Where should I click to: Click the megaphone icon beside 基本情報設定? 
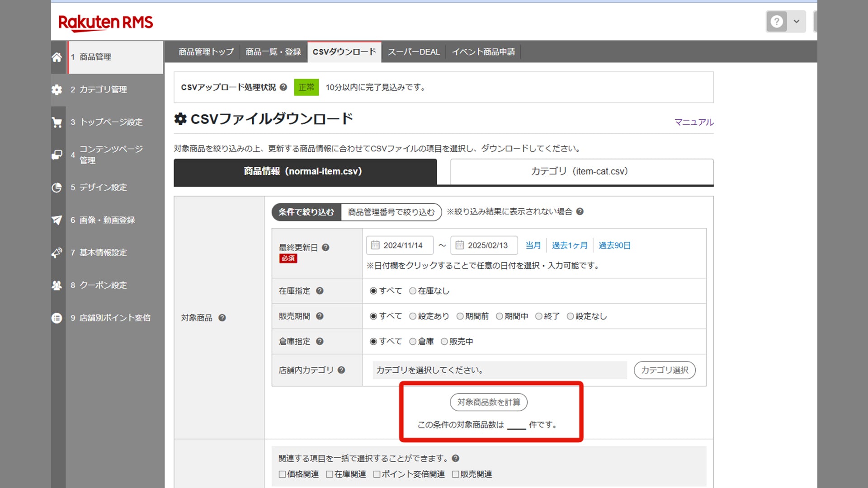pos(57,253)
